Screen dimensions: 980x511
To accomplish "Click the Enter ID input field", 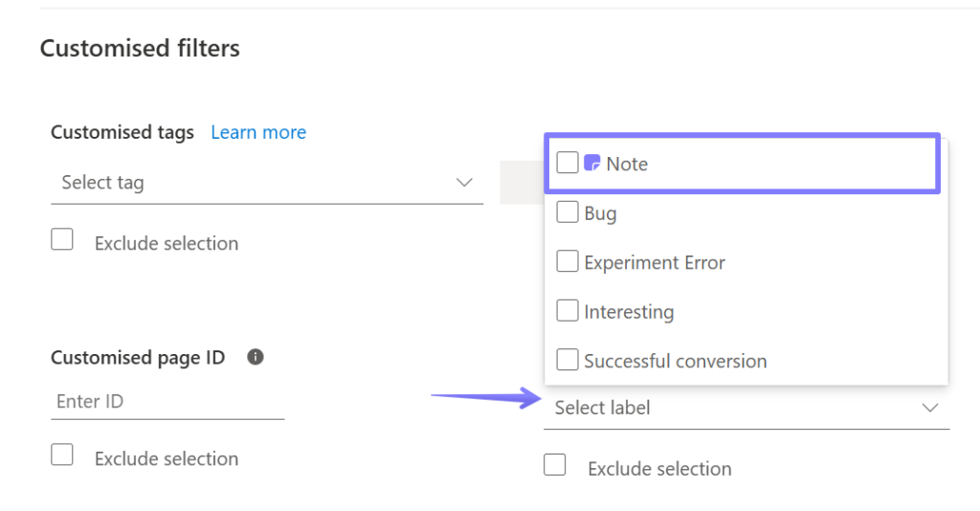I will (x=167, y=402).
